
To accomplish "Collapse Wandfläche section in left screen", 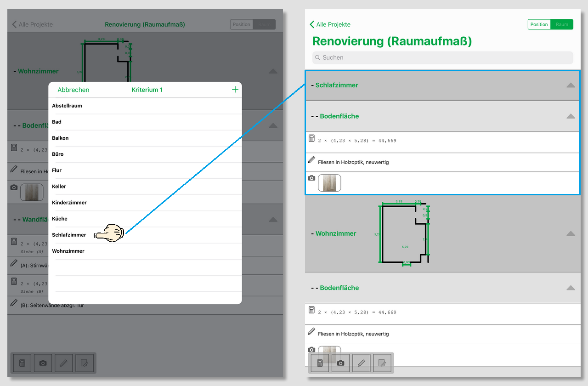I will [273, 220].
